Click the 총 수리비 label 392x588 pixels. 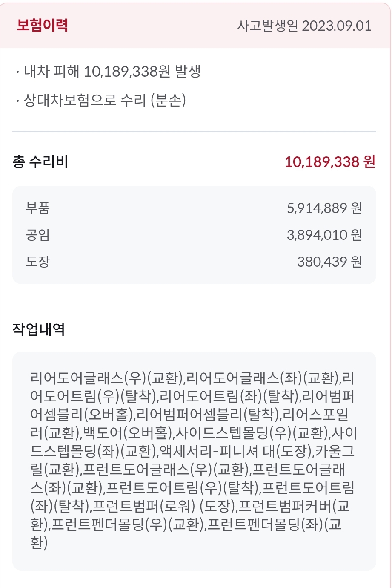tap(40, 162)
